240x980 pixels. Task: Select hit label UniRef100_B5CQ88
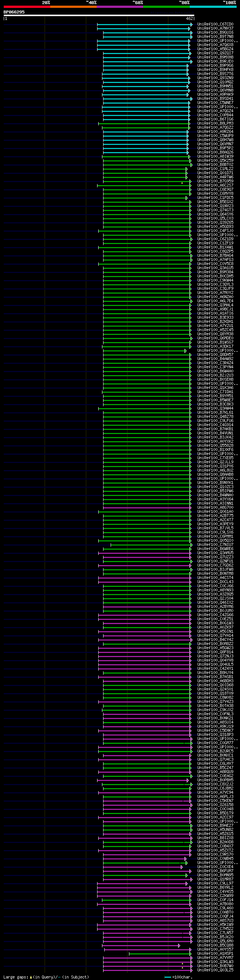click(x=215, y=946)
